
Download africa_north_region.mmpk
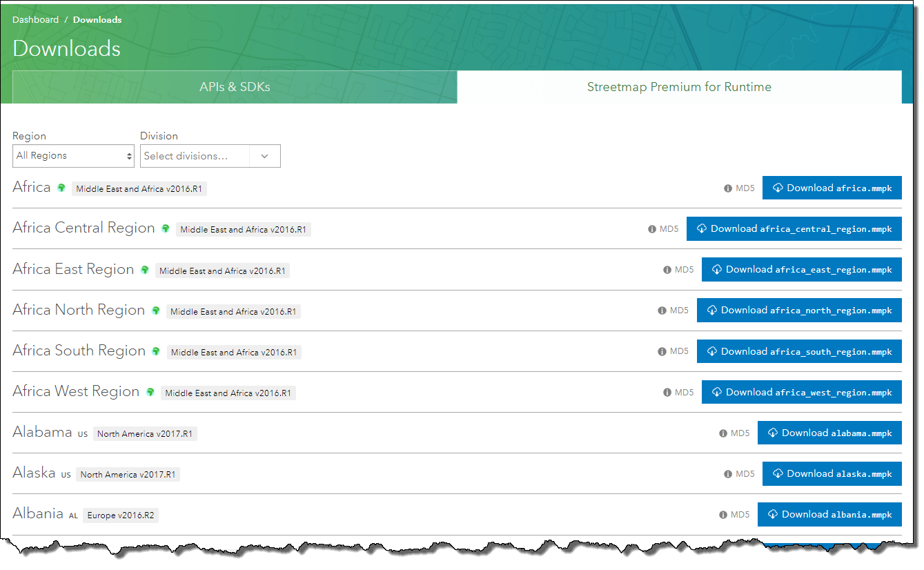(x=799, y=310)
